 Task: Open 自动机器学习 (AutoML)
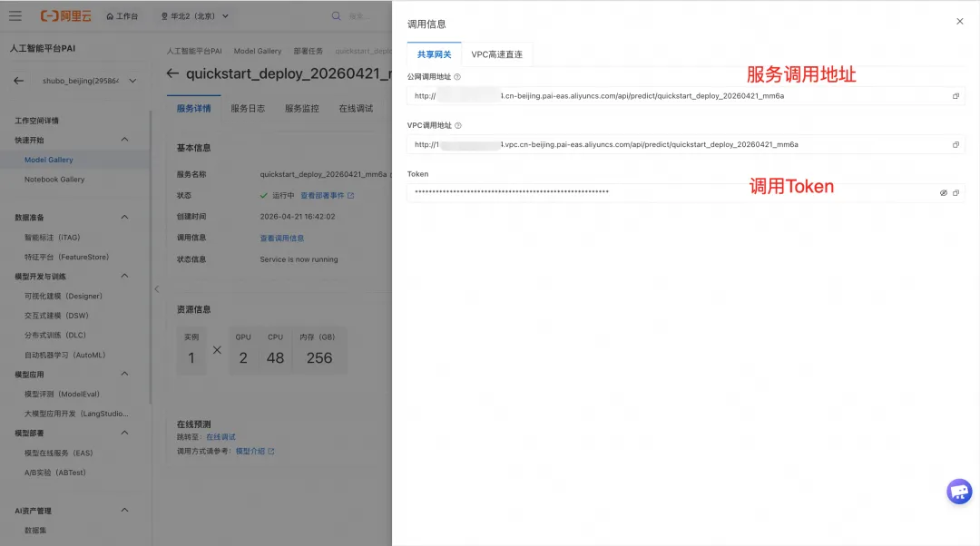coord(65,355)
